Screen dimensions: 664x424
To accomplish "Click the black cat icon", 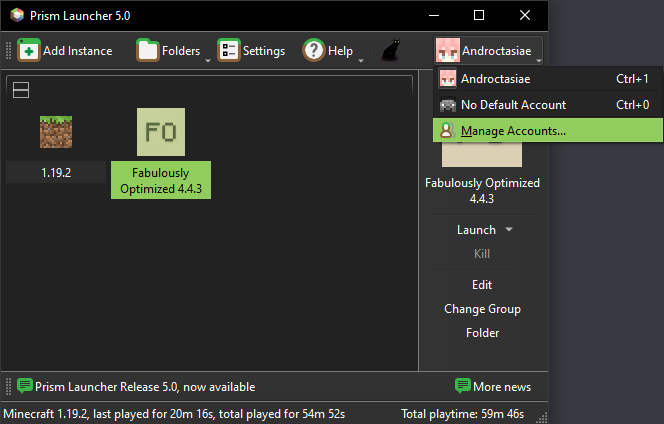I will click(391, 50).
